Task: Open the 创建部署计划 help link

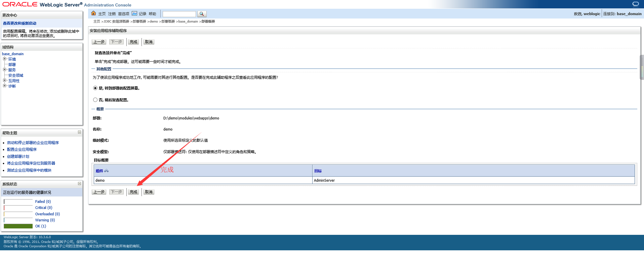Action: point(18,156)
